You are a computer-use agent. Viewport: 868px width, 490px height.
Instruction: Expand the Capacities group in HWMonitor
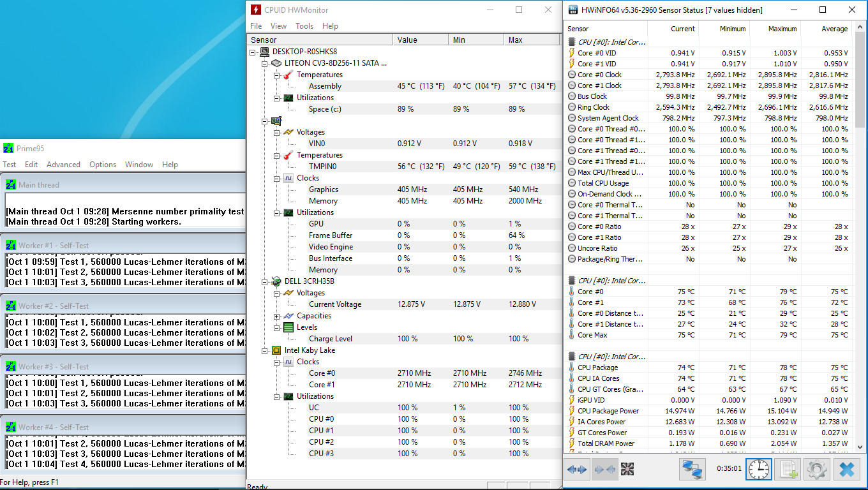click(277, 316)
